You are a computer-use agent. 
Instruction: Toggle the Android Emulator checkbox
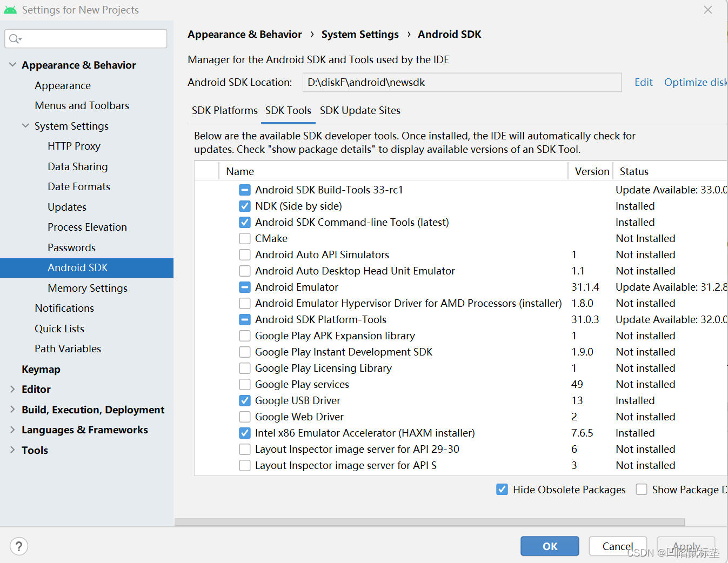click(245, 287)
